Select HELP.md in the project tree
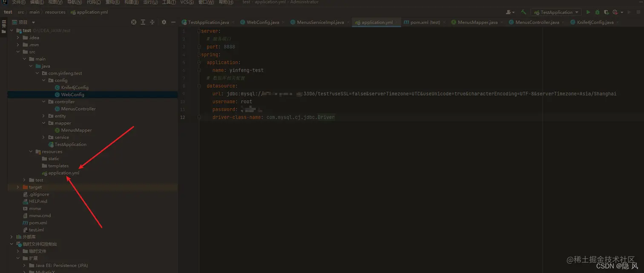The height and width of the screenshot is (273, 644). tap(38, 201)
